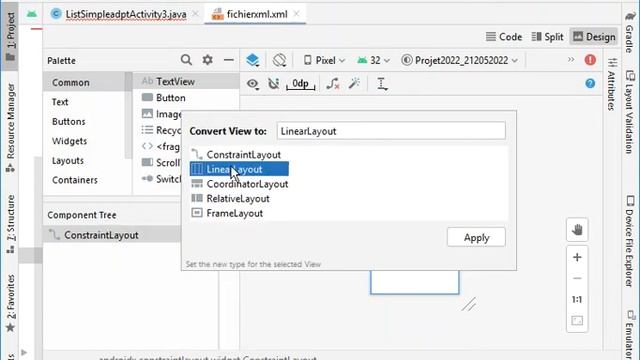Infer constraints magic wand icon
This screenshot has height=360, width=640.
pyautogui.click(x=354, y=84)
